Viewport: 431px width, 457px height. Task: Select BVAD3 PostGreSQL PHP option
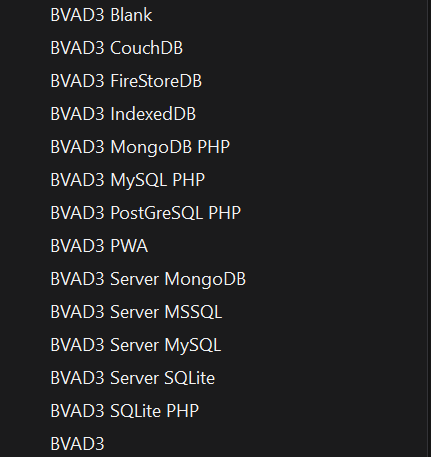[x=146, y=213]
